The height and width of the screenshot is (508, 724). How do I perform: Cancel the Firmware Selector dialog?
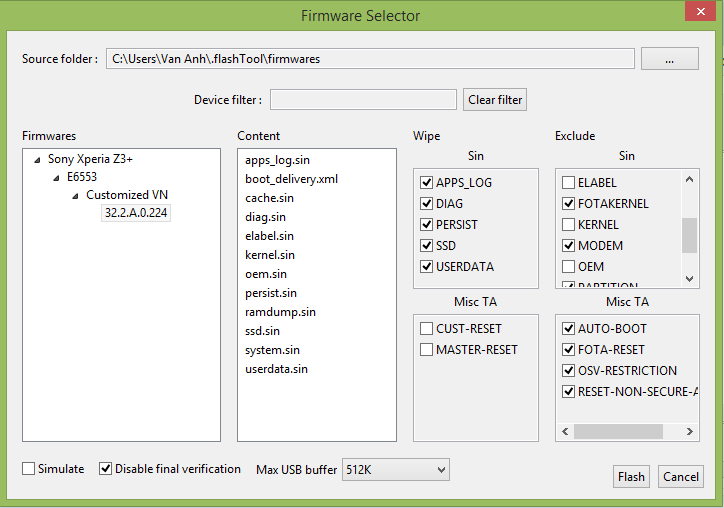click(681, 477)
